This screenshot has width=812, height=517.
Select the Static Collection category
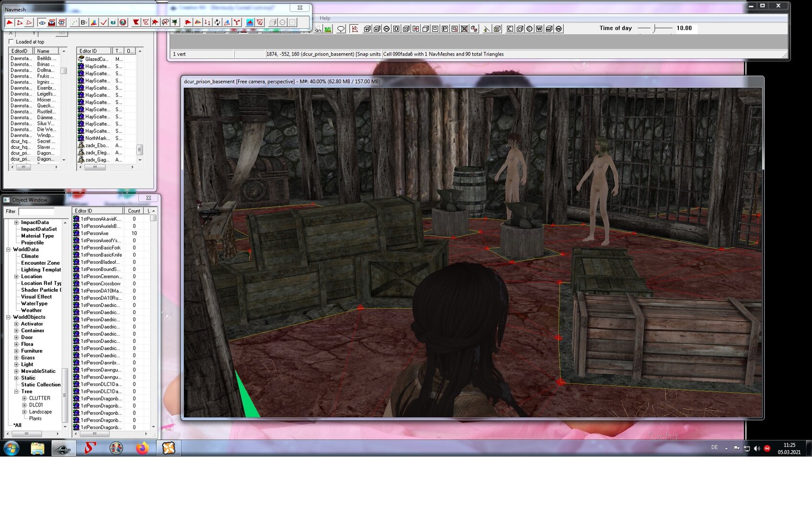pos(41,385)
